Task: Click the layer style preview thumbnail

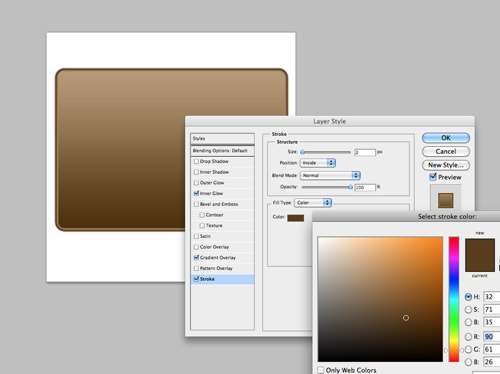Action: (x=445, y=200)
